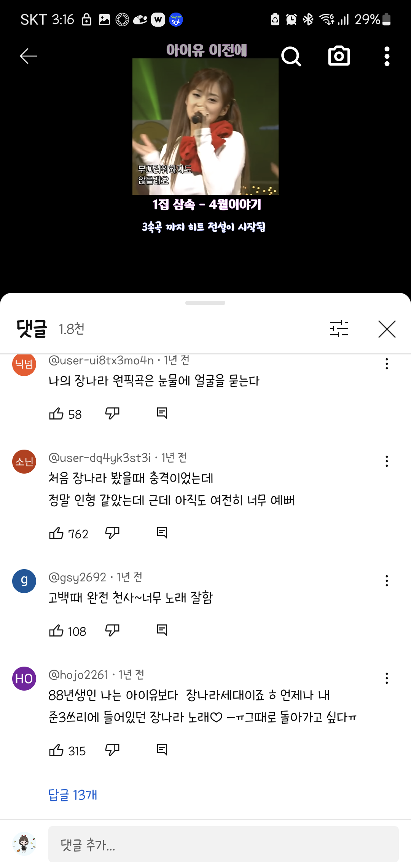
Task: Open the options menu for the @user-ui8tx3mo4n comment
Action: 387,364
